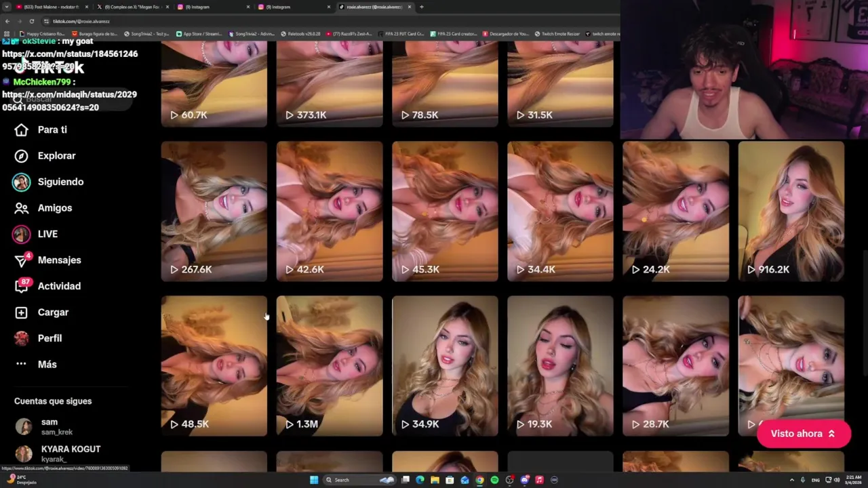Open Actividad notifications with 87 badge
This screenshot has height=488, width=868.
[x=47, y=286]
